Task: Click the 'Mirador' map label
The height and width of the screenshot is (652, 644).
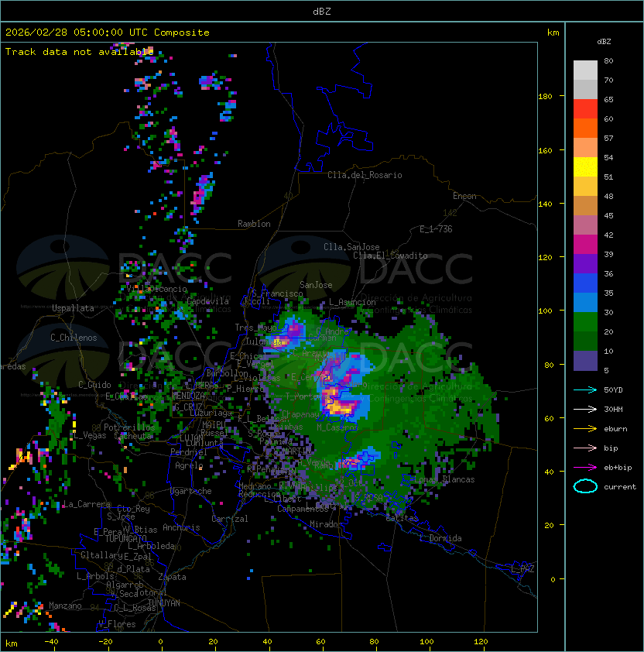Action: click(327, 524)
